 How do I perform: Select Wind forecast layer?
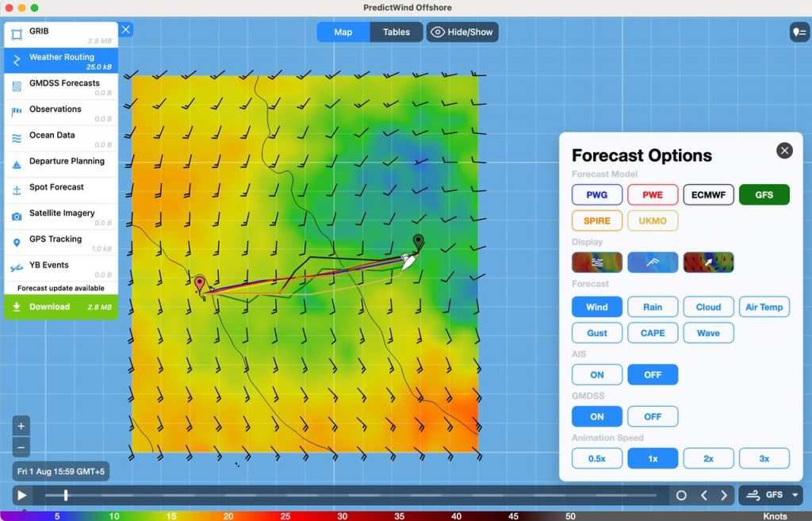point(596,307)
